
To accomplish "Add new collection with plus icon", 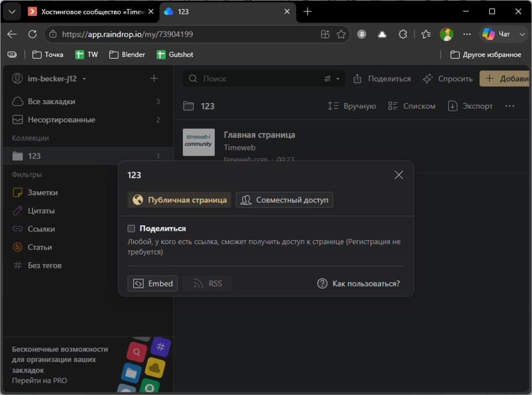I will coord(154,79).
